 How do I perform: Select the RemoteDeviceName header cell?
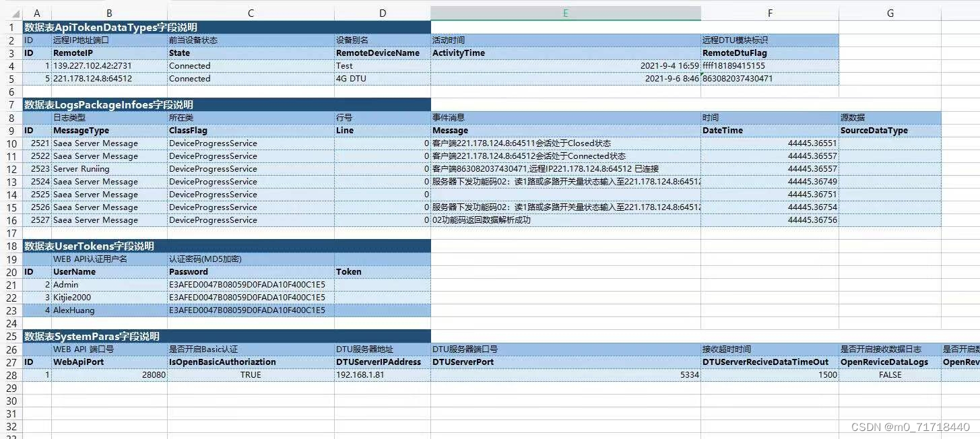tap(383, 53)
